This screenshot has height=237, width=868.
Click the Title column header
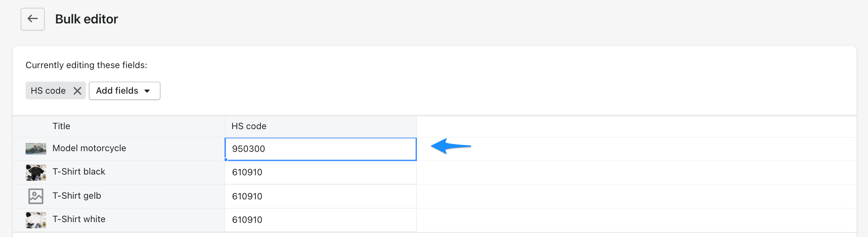[x=61, y=126]
